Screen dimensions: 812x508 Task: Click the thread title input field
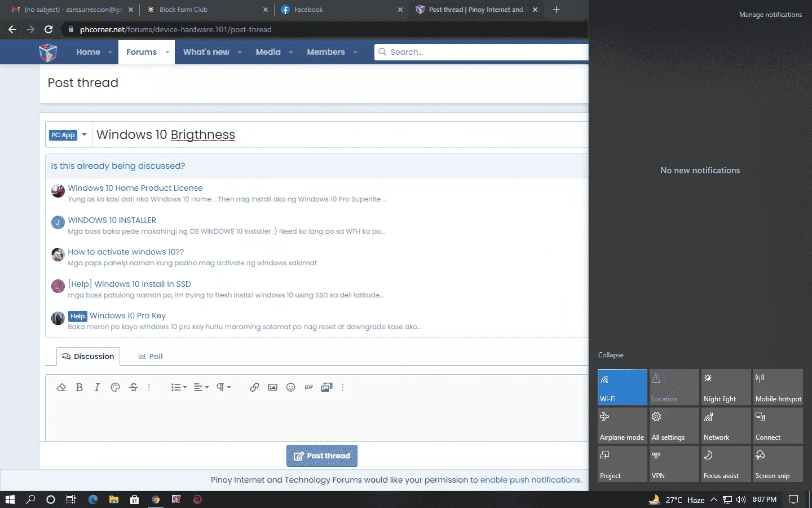click(x=341, y=135)
